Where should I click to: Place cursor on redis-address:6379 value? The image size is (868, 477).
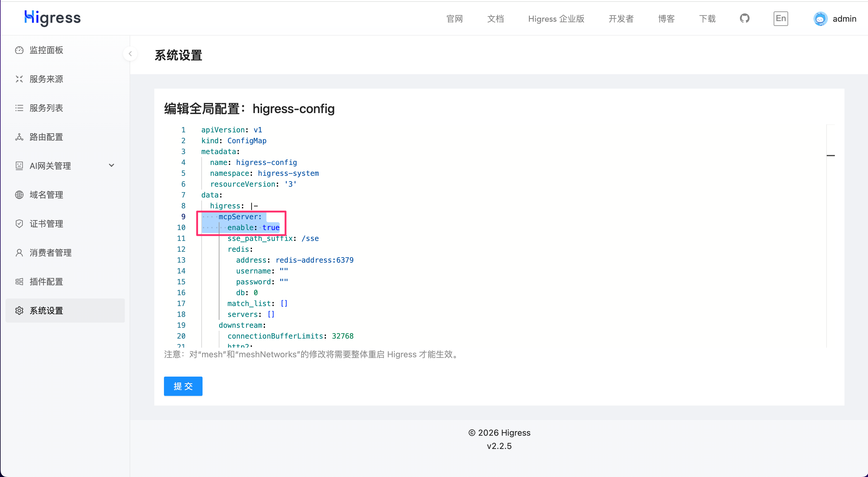pyautogui.click(x=314, y=260)
